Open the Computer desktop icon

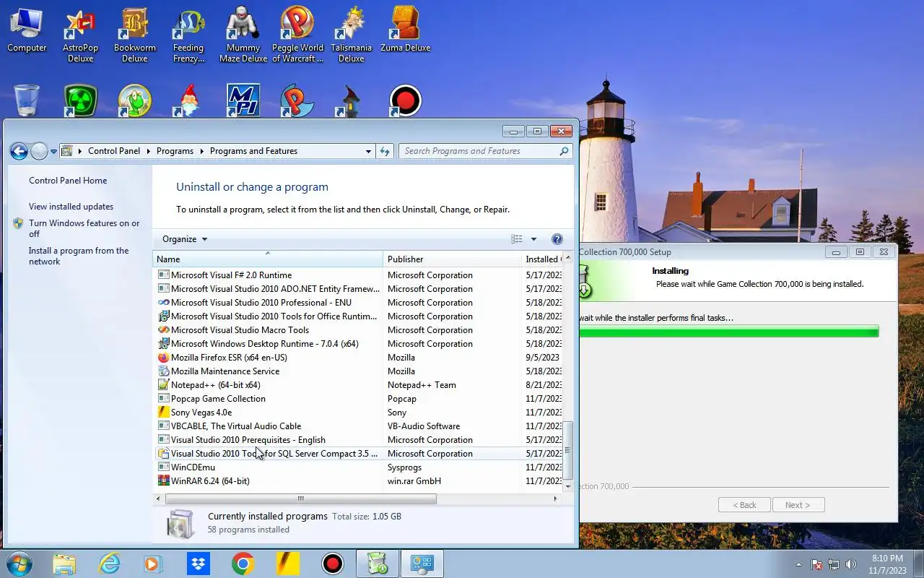(27, 30)
